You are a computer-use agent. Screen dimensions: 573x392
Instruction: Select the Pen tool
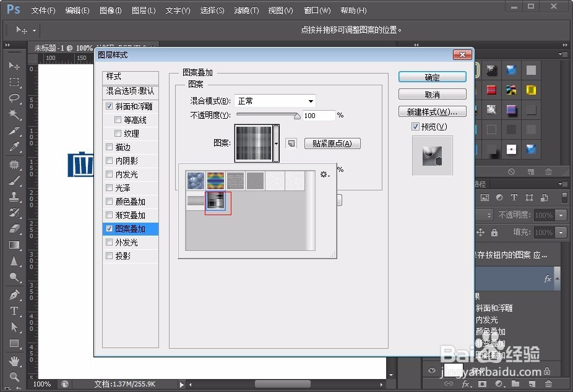[x=14, y=294]
